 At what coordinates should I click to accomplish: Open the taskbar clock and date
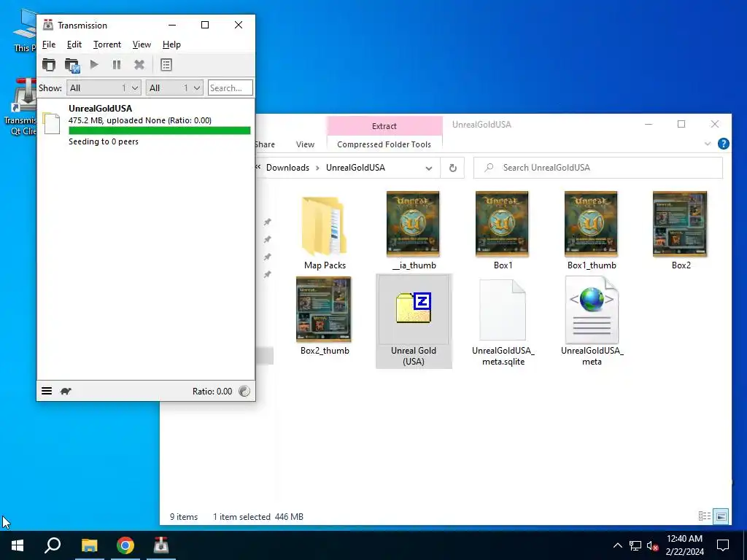[x=684, y=545]
